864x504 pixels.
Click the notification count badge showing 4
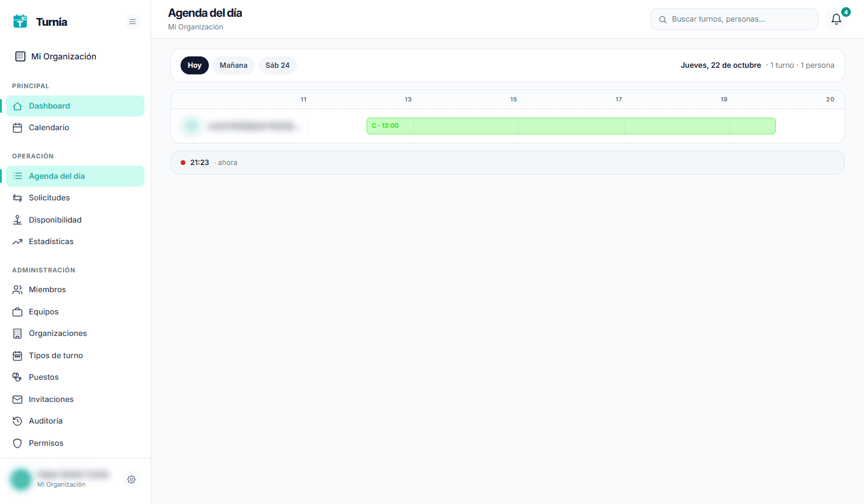(x=846, y=12)
